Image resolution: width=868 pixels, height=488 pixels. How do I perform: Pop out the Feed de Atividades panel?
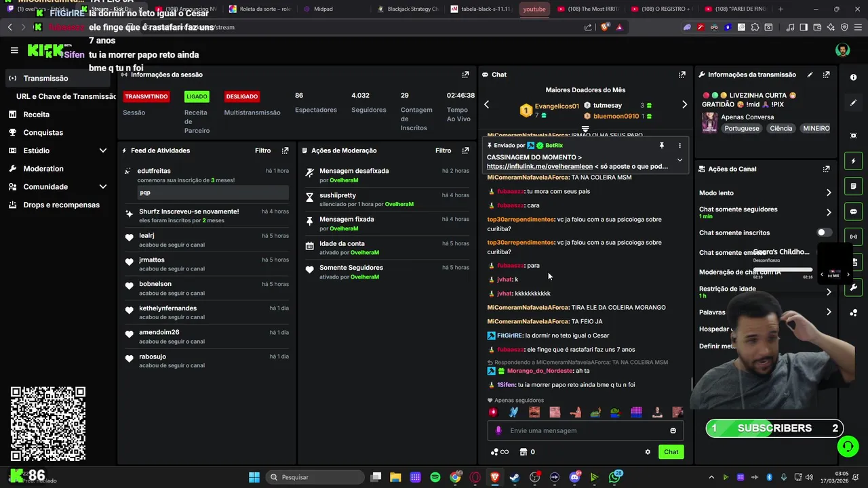point(285,150)
